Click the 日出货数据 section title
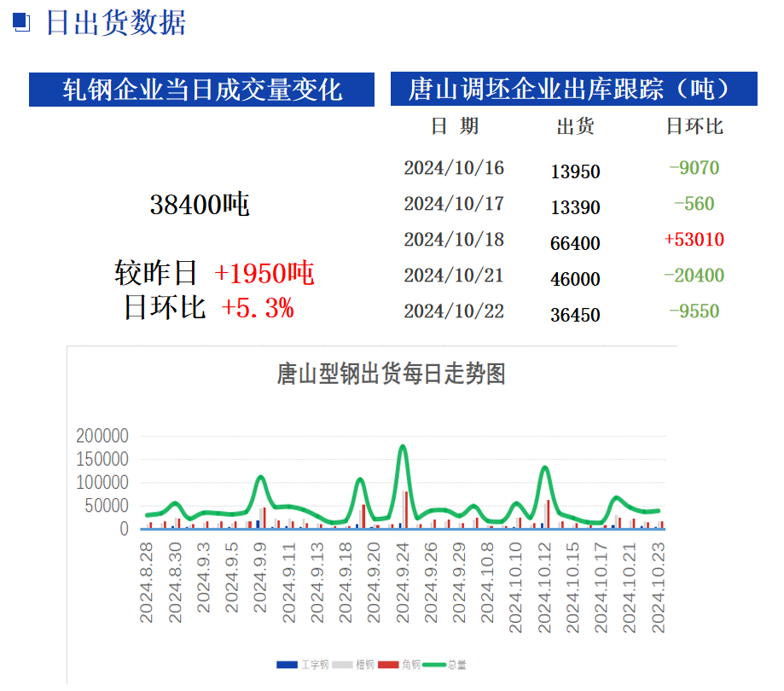This screenshot has width=784, height=691. [x=115, y=23]
